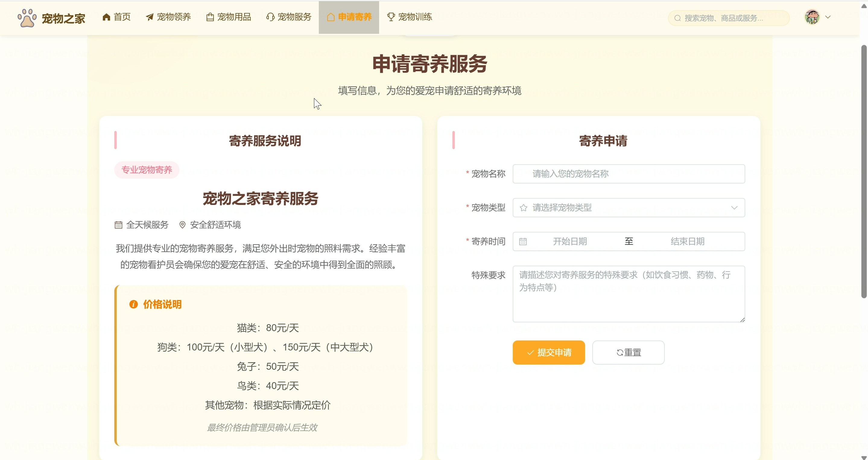Viewport: 868px width, 460px height.
Task: Expand the user account dropdown arrow
Action: [828, 17]
